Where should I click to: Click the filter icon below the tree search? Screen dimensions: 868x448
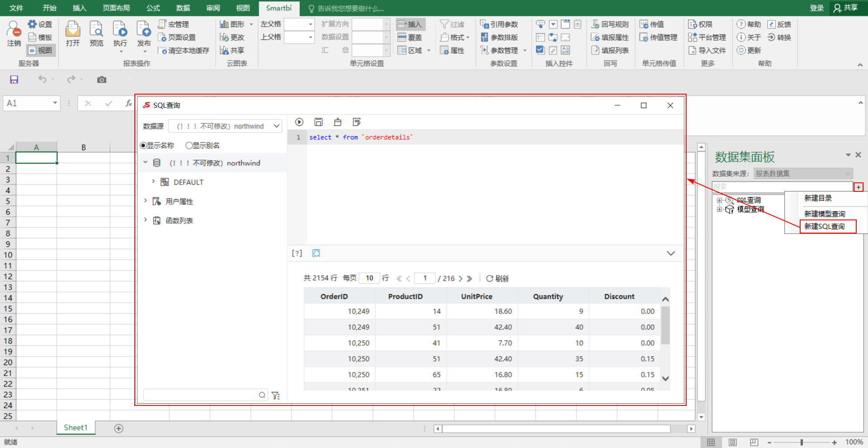click(x=276, y=396)
